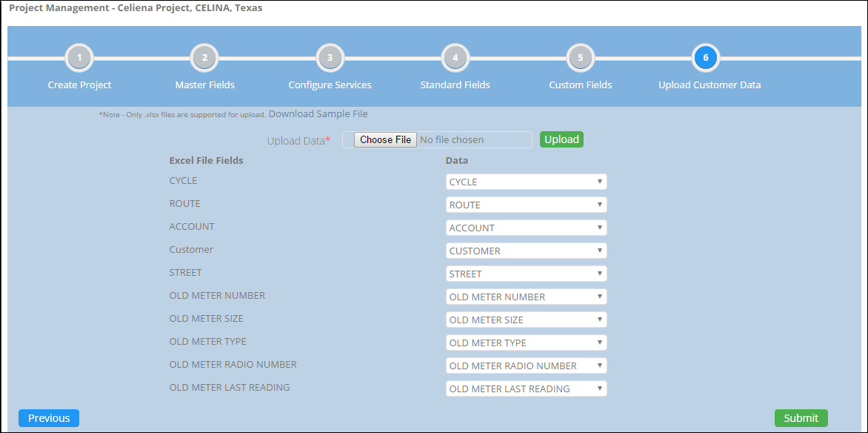Open the STREET mapping dropdown
This screenshot has height=433, width=868.
coord(526,274)
